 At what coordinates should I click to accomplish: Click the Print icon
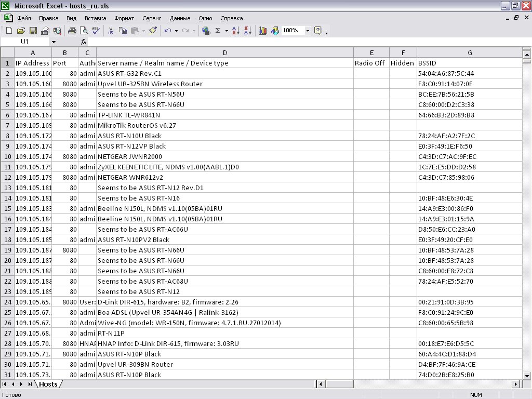(x=72, y=31)
